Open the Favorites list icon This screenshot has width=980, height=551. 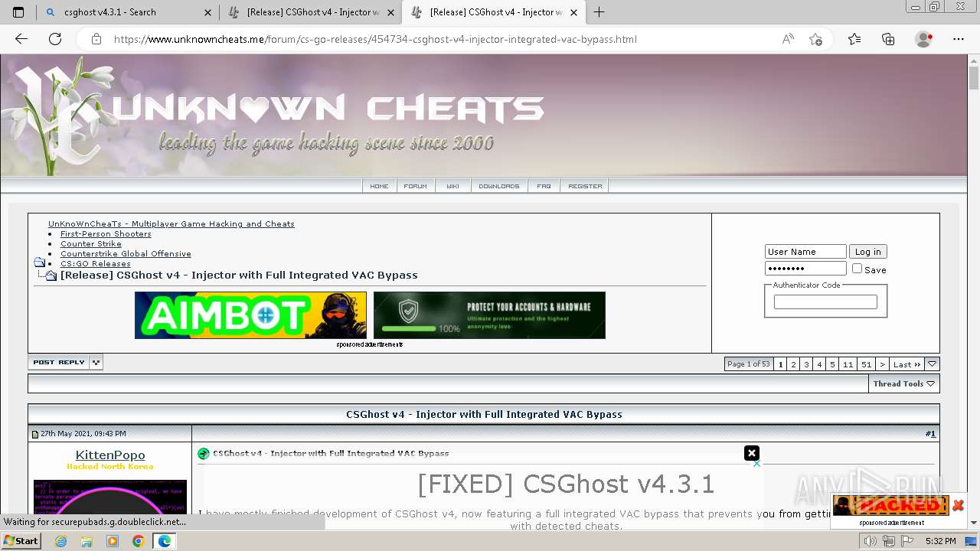pos(854,39)
